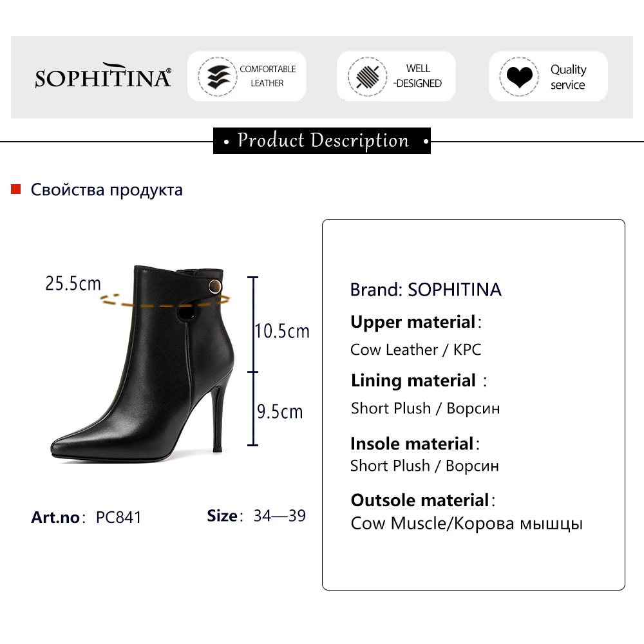Click the Свойства продукта heading
This screenshot has height=644, width=644.
[107, 190]
